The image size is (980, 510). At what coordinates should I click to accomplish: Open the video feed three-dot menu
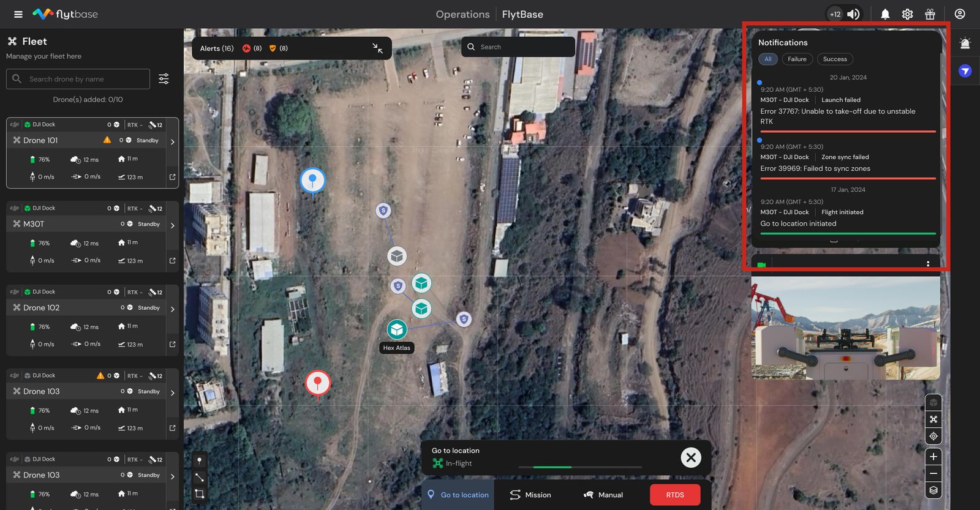[928, 264]
